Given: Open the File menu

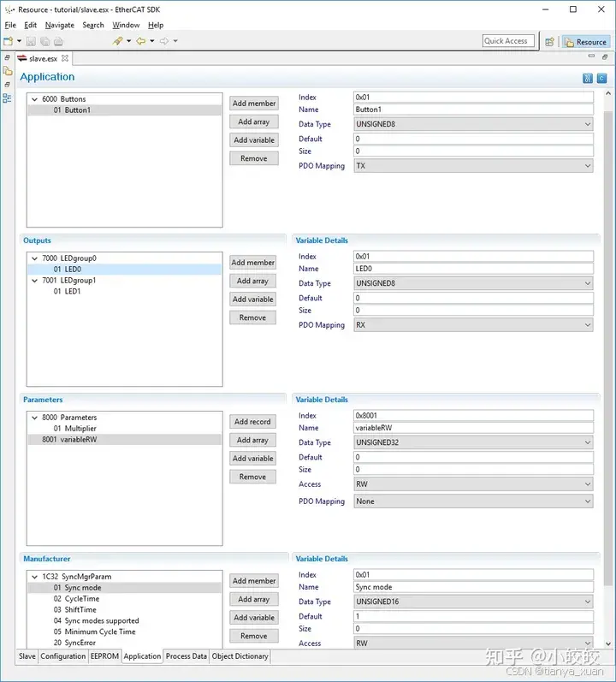Looking at the screenshot, I should tap(10, 25).
